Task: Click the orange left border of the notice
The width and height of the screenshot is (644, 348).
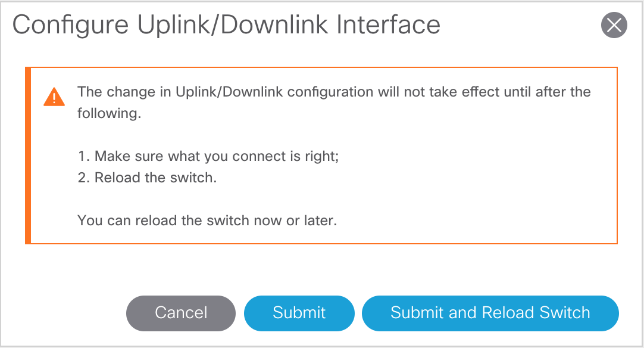Action: (x=27, y=155)
